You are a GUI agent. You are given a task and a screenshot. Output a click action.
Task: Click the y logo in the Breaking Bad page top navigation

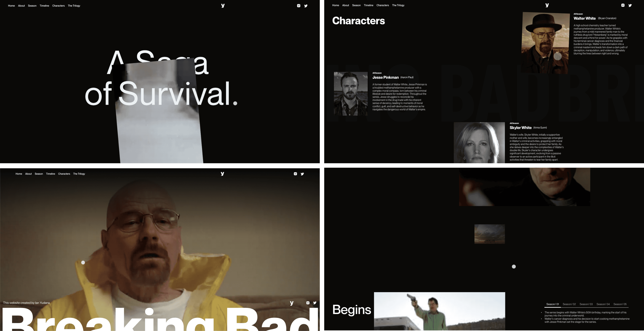(x=222, y=174)
